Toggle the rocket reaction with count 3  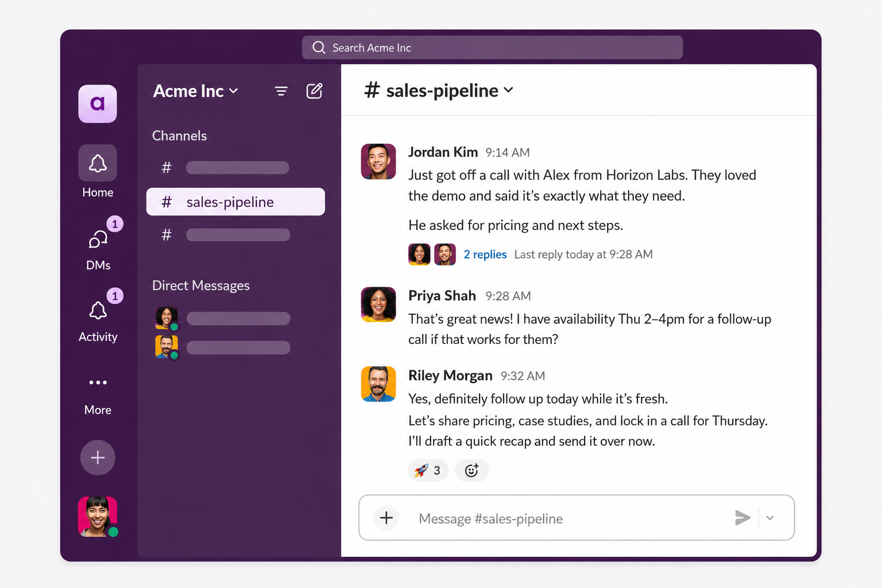428,470
